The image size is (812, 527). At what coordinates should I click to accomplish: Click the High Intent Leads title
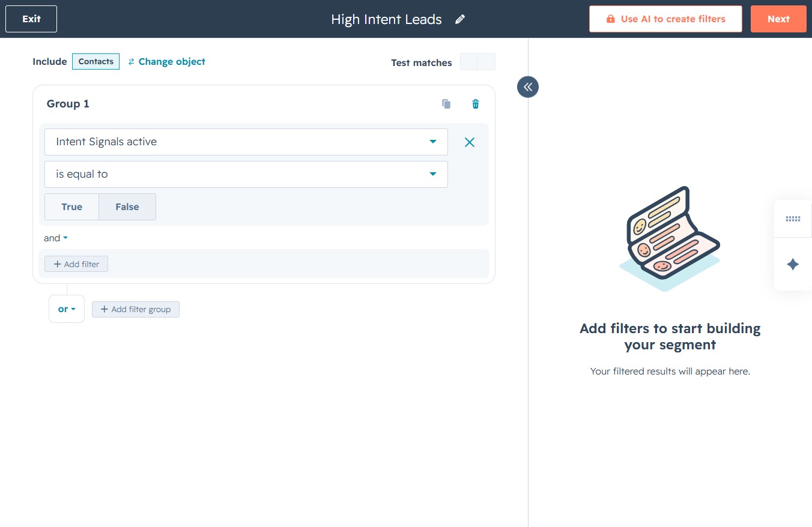pyautogui.click(x=386, y=19)
